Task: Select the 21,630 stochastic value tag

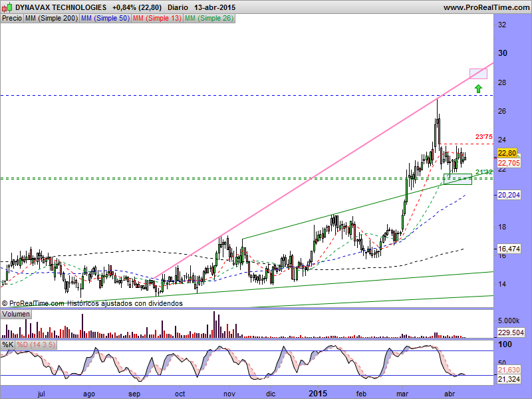Action: tap(509, 370)
